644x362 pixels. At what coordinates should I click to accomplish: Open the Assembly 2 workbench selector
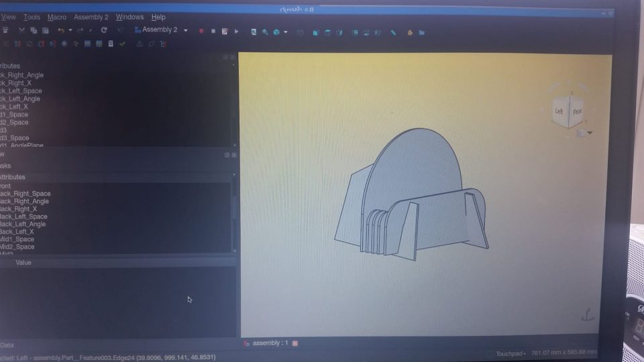coord(161,30)
